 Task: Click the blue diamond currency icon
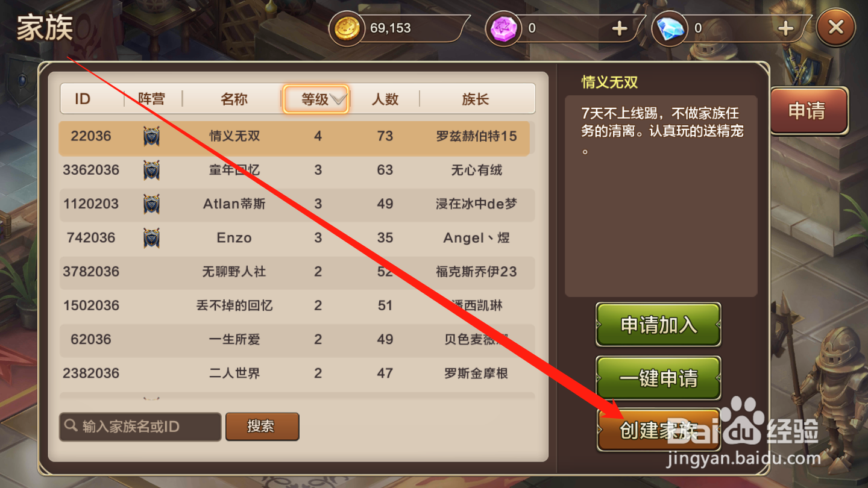point(670,29)
